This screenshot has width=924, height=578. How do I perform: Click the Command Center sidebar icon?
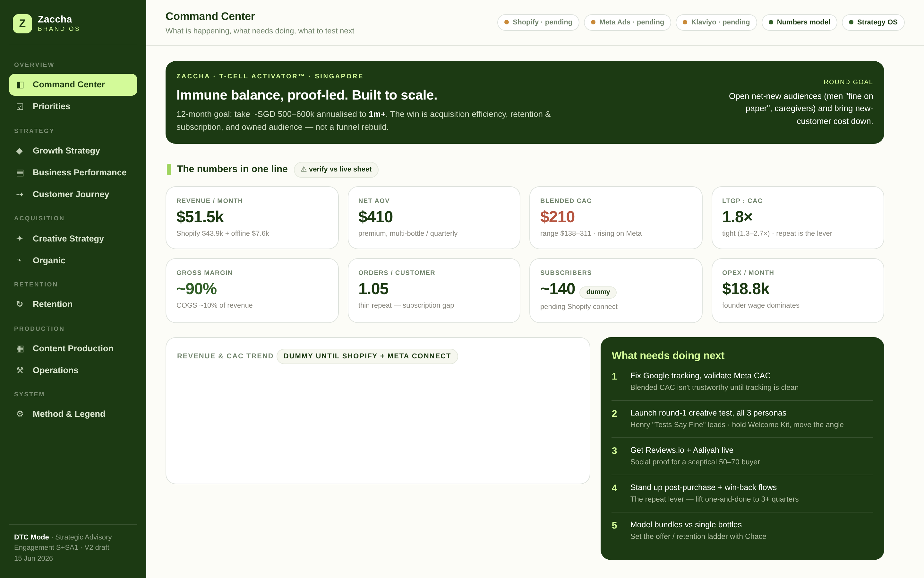coord(20,85)
